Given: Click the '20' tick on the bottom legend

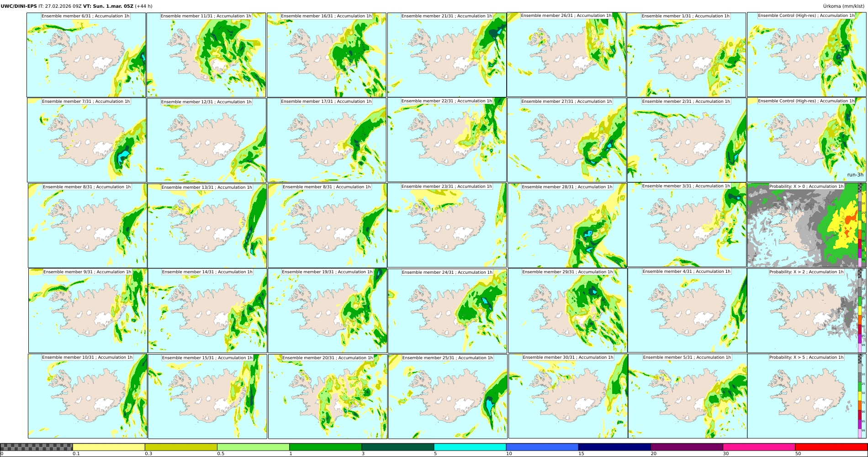Looking at the screenshot, I should [x=653, y=454].
